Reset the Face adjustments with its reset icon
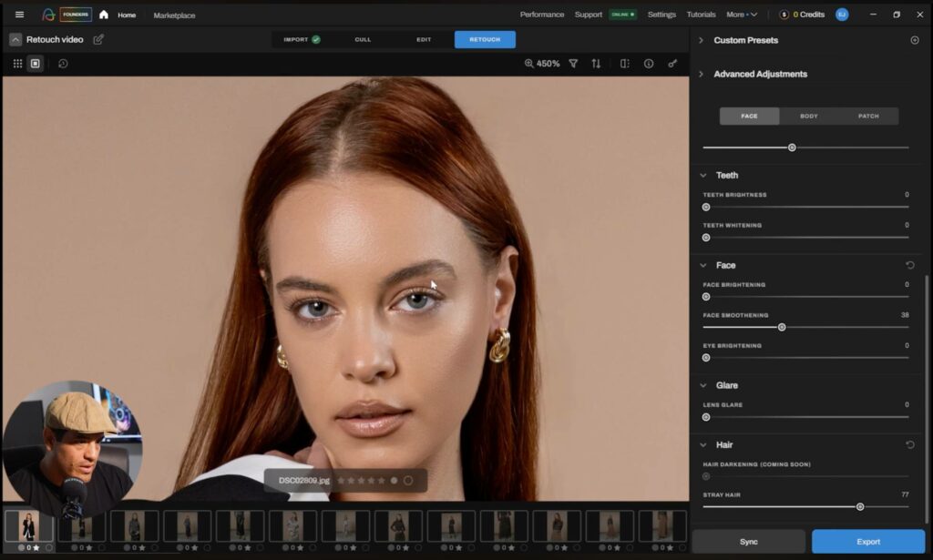The height and width of the screenshot is (560, 933). [908, 264]
